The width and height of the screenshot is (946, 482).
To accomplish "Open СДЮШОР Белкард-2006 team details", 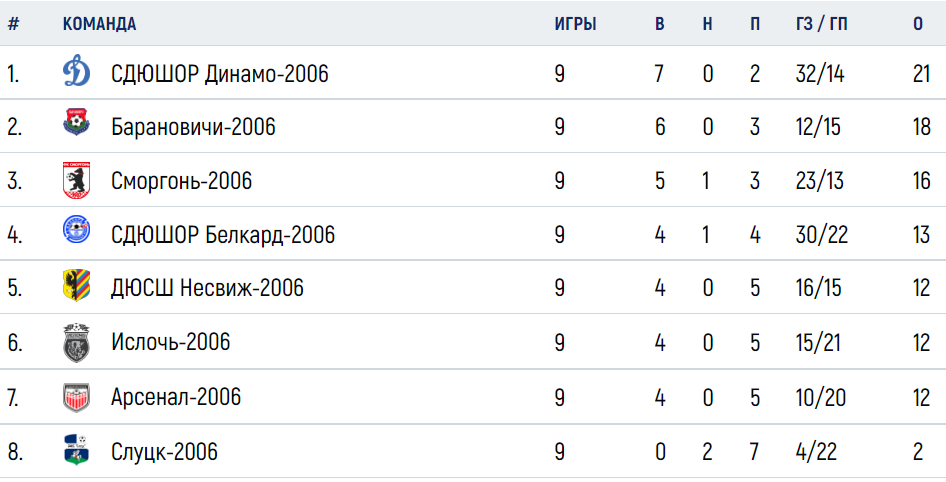I will 223,235.
